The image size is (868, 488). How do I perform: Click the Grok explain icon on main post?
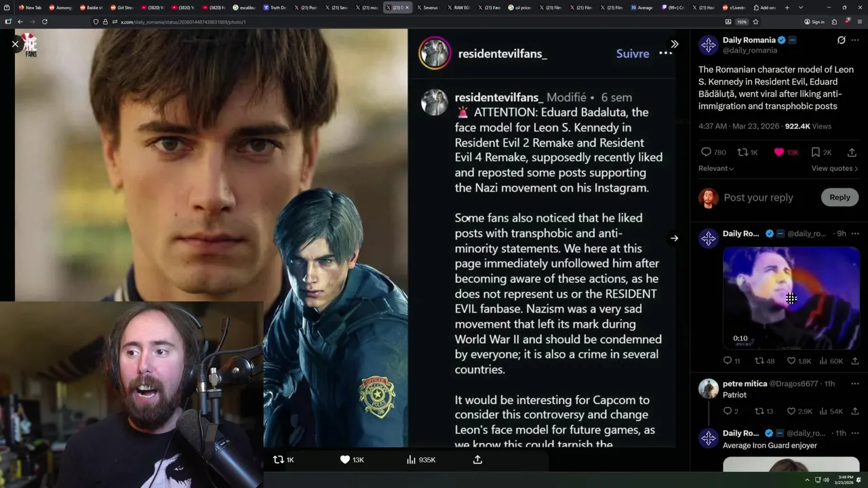pos(841,40)
